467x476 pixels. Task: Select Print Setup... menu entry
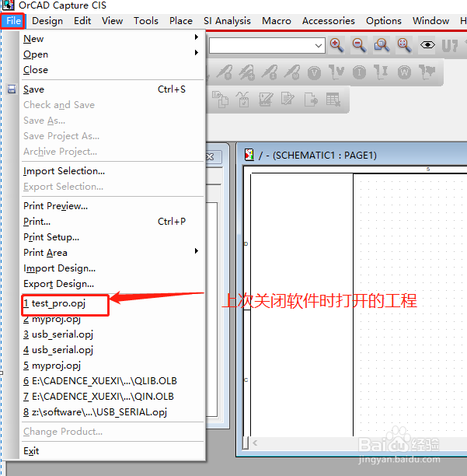tap(113, 236)
